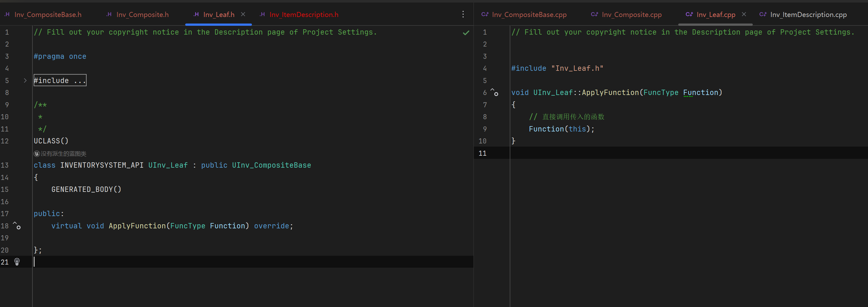Click line number 9 in the right gutter
868x307 pixels.
click(x=485, y=129)
